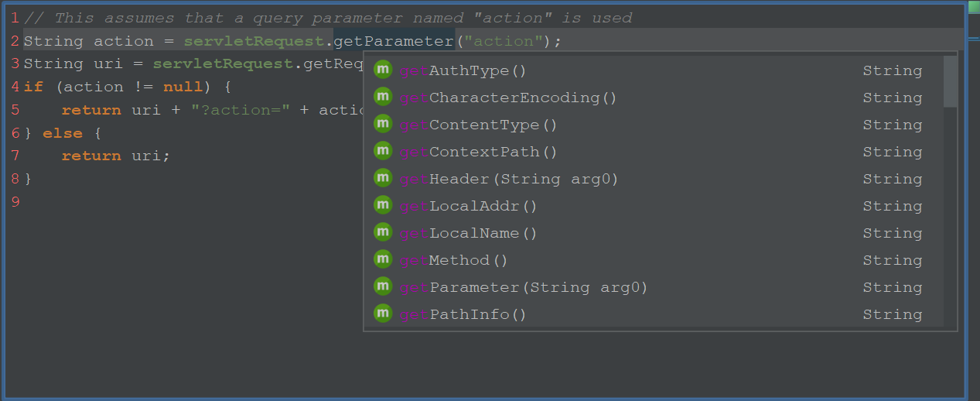Image resolution: width=980 pixels, height=401 pixels.
Task: Click the green icon beside getLocalName()
Action: click(383, 232)
